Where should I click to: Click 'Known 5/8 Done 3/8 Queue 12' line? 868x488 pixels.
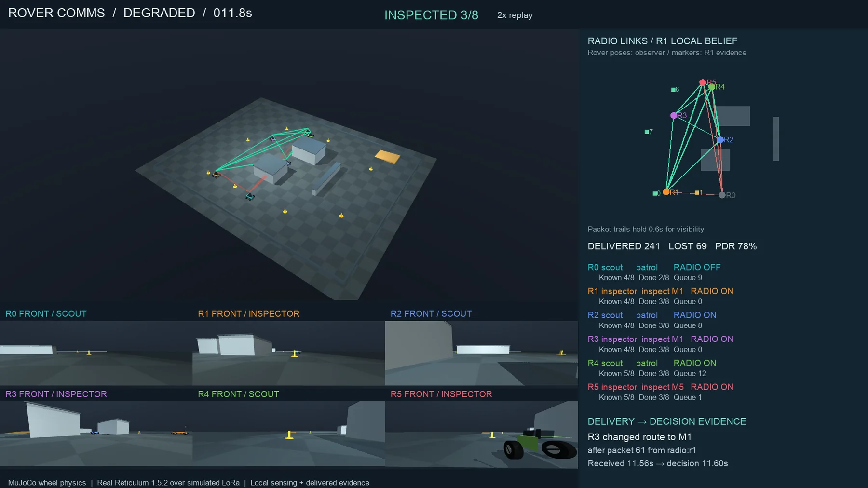652,374
